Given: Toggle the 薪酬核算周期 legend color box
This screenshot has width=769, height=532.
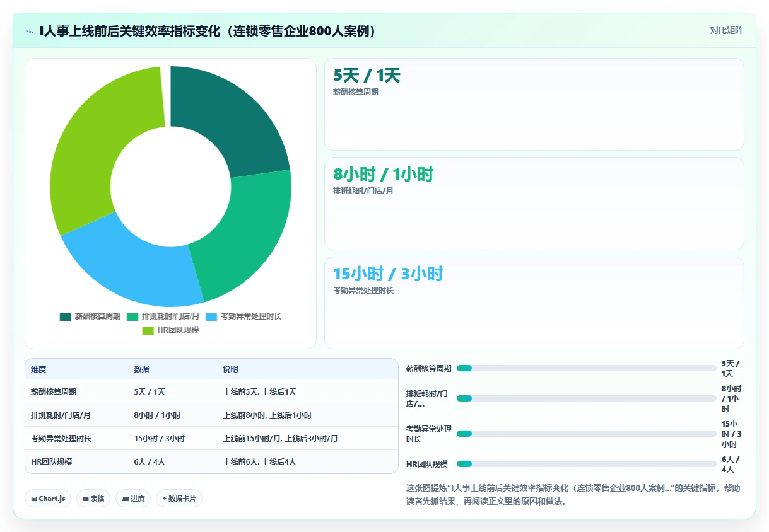Looking at the screenshot, I should pos(66,316).
